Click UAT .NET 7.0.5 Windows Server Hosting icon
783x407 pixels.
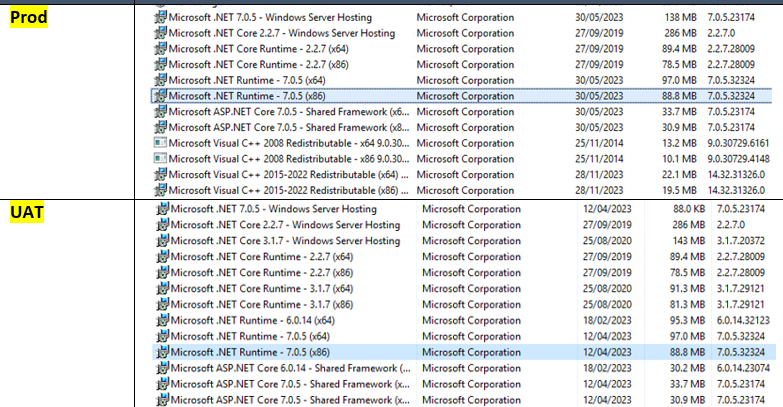pyautogui.click(x=163, y=209)
